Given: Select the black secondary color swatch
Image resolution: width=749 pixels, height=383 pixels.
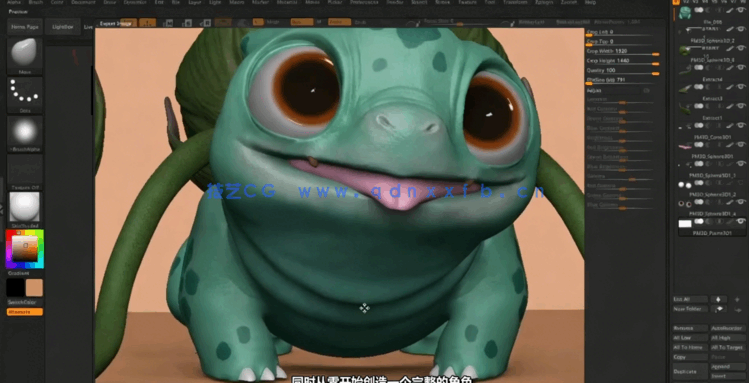Looking at the screenshot, I should pyautogui.click(x=15, y=288).
